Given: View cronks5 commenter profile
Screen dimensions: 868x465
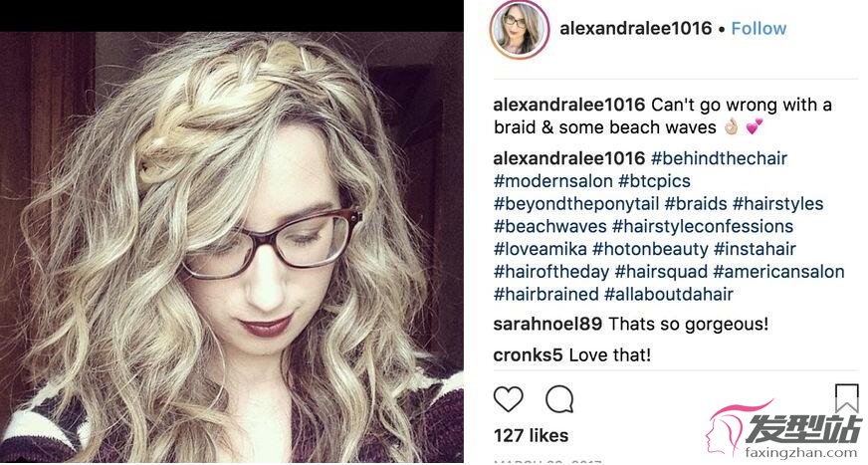Looking at the screenshot, I should 529,354.
